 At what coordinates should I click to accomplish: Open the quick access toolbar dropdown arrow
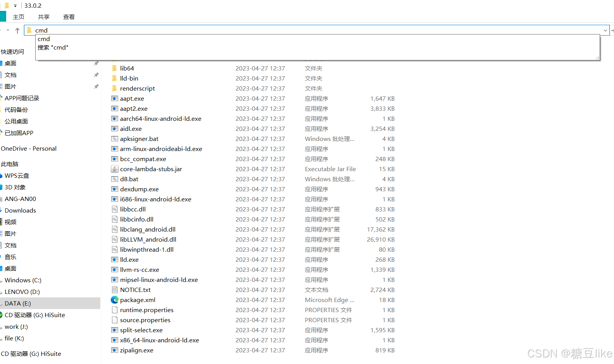15,5
